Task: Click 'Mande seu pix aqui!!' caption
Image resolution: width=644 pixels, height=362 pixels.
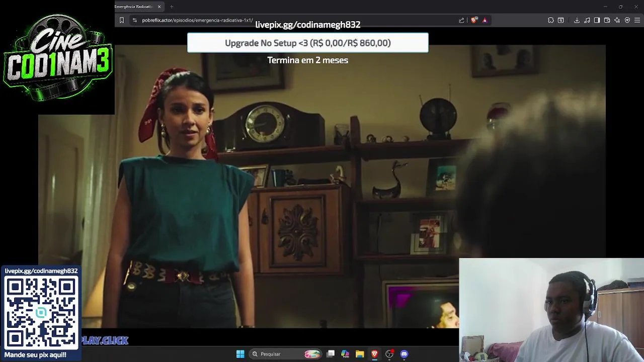Action: click(35, 355)
